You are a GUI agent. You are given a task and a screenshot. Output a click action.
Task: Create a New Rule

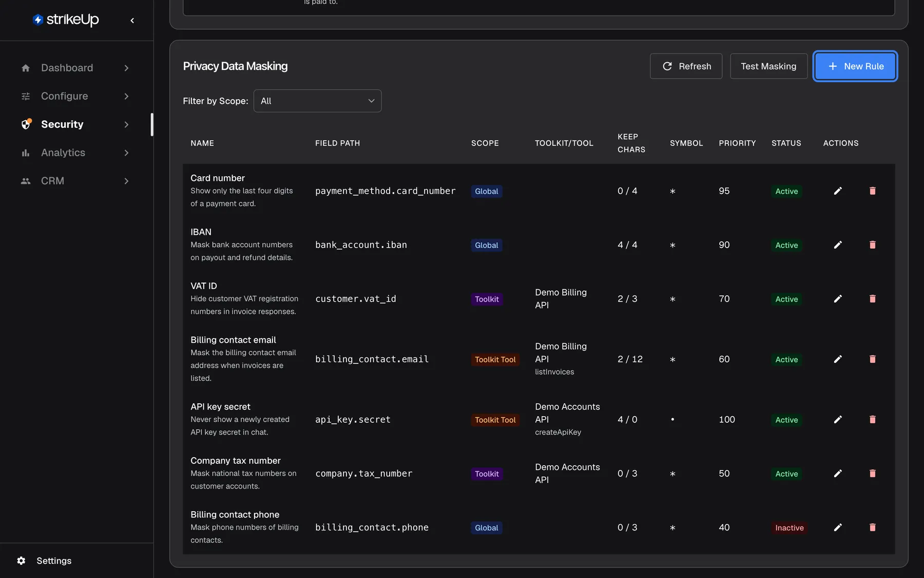coord(855,66)
